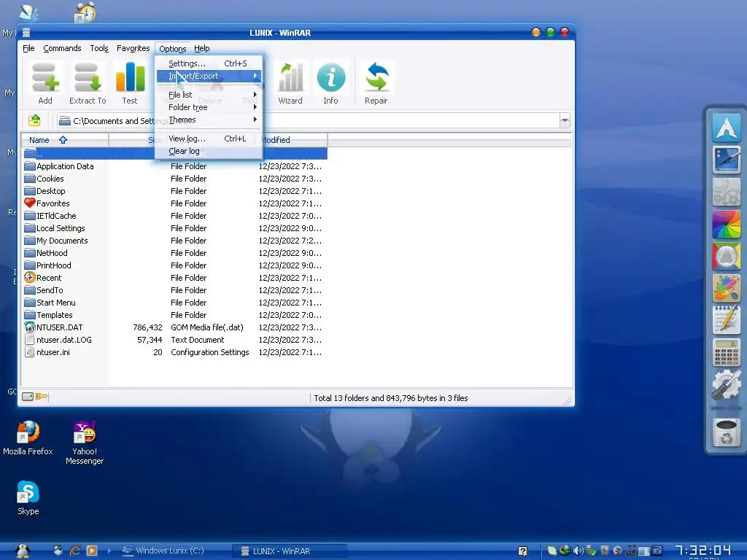Select the Desktop folder row
The width and height of the screenshot is (747, 560).
(x=174, y=191)
